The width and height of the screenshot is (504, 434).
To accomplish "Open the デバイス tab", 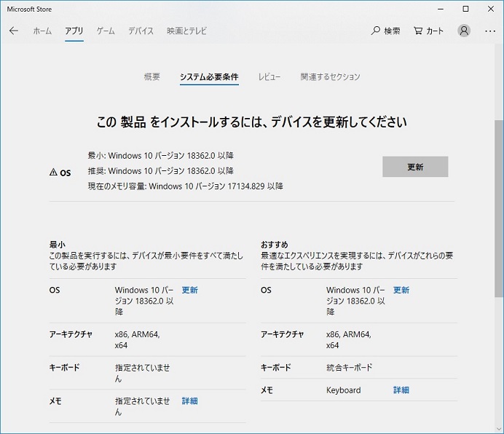I will pos(141,31).
